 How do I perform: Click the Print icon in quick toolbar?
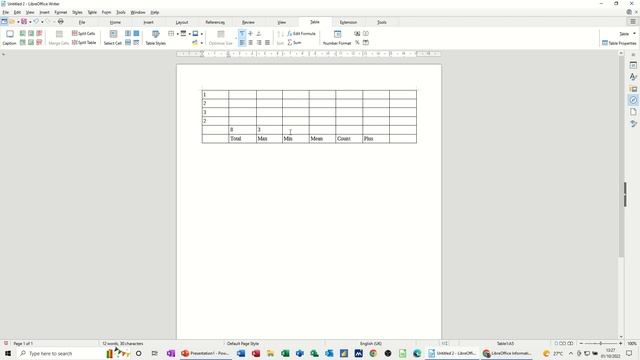coord(60,21)
